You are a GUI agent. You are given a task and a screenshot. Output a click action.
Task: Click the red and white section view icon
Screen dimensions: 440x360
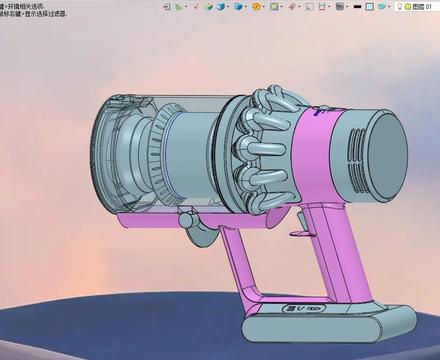coord(322,7)
